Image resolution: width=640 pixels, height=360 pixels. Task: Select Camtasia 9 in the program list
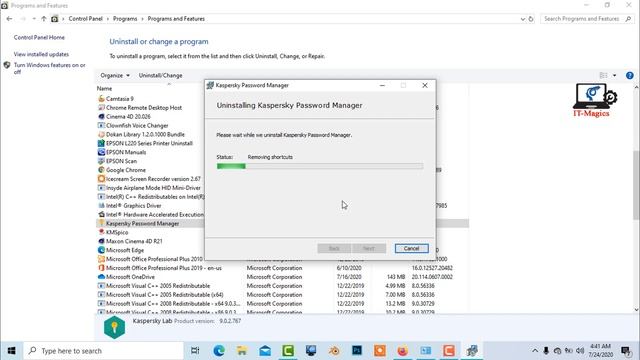pos(120,99)
